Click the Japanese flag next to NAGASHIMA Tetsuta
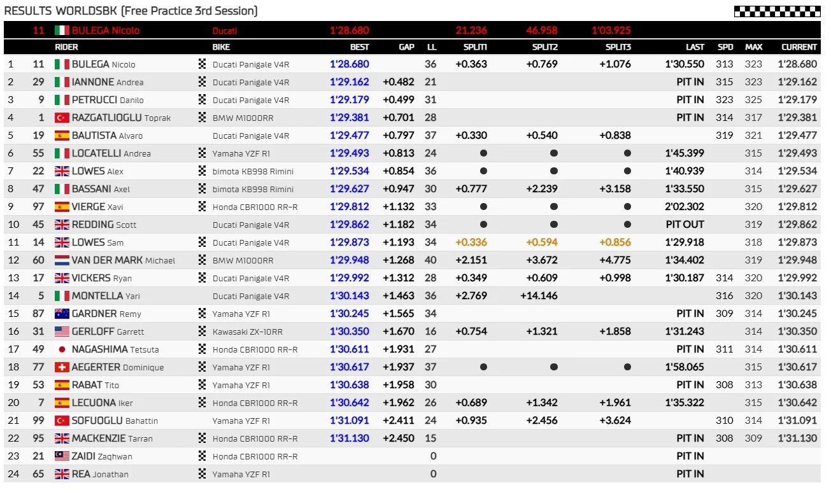Image resolution: width=831 pixels, height=504 pixels. (62, 349)
